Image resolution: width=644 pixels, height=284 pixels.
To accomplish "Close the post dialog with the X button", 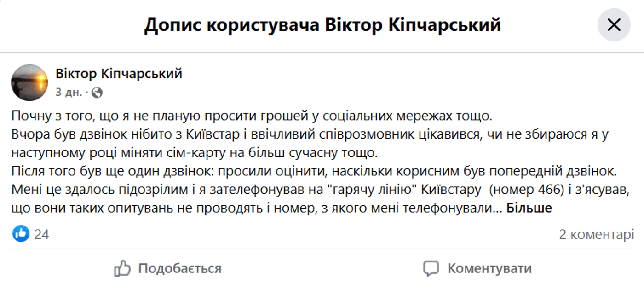I will coord(614,25).
